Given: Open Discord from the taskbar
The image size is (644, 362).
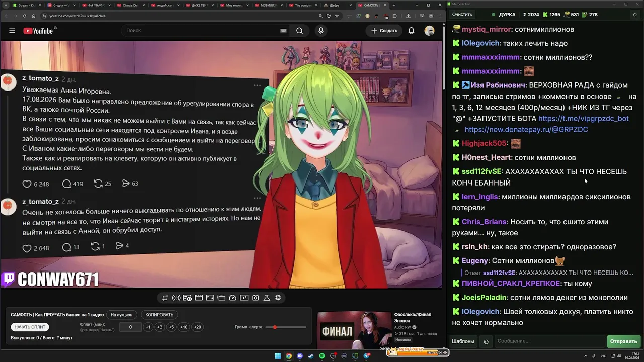Looking at the screenshot, I should point(300,356).
